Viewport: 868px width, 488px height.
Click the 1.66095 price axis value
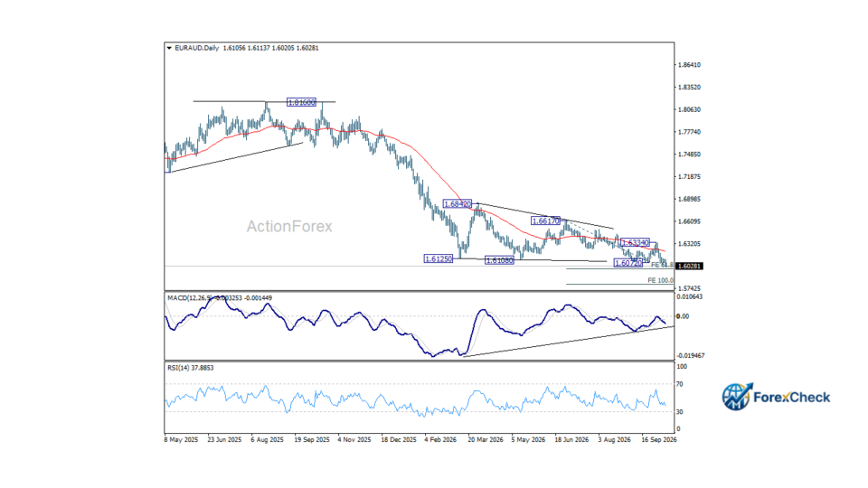tap(689, 222)
